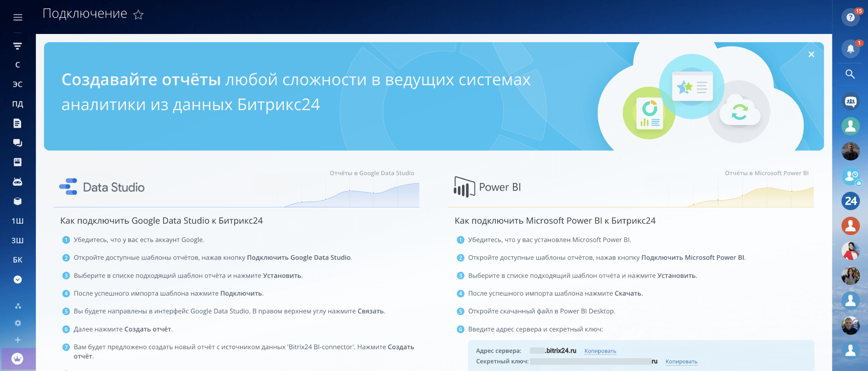The image size is (868, 371).
Task: Click step "Откройте скачанный файл в Power BI Desktop."
Action: [542, 311]
